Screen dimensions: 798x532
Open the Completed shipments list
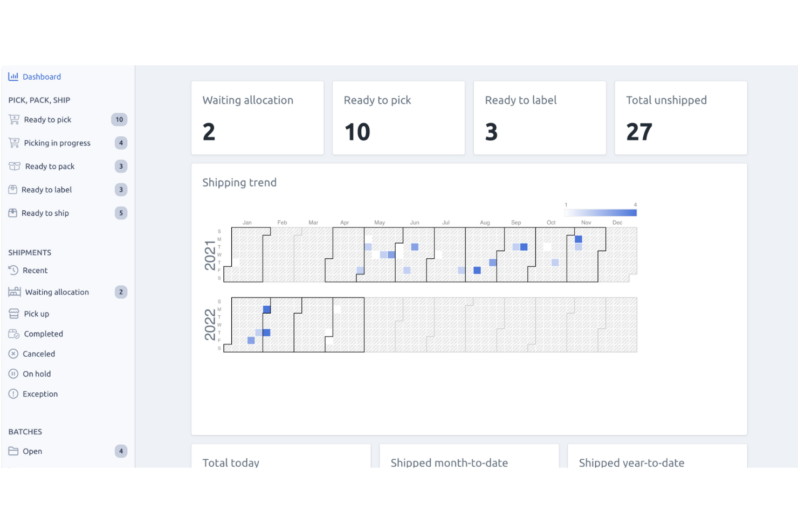tap(43, 334)
